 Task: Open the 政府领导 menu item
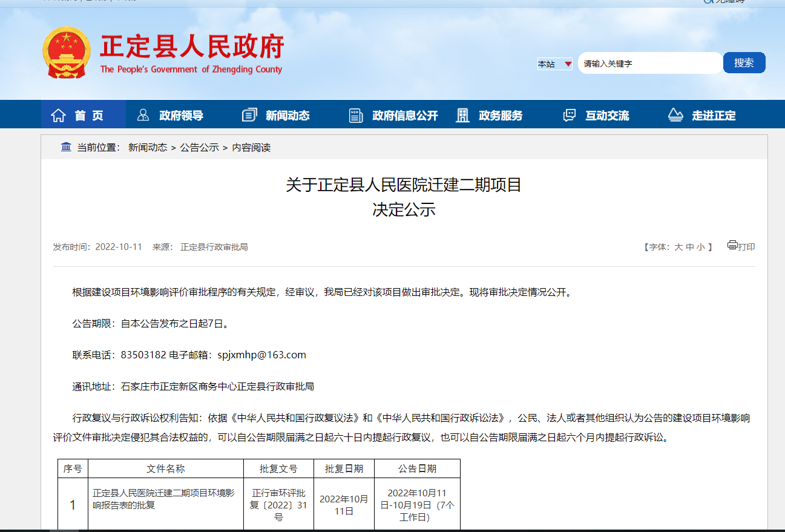(181, 116)
